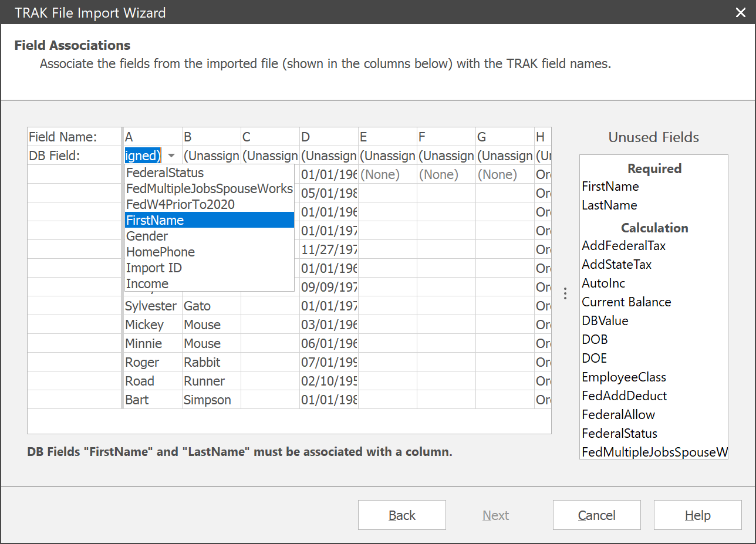
Task: Close the TRAK File Import Wizard
Action: (740, 12)
